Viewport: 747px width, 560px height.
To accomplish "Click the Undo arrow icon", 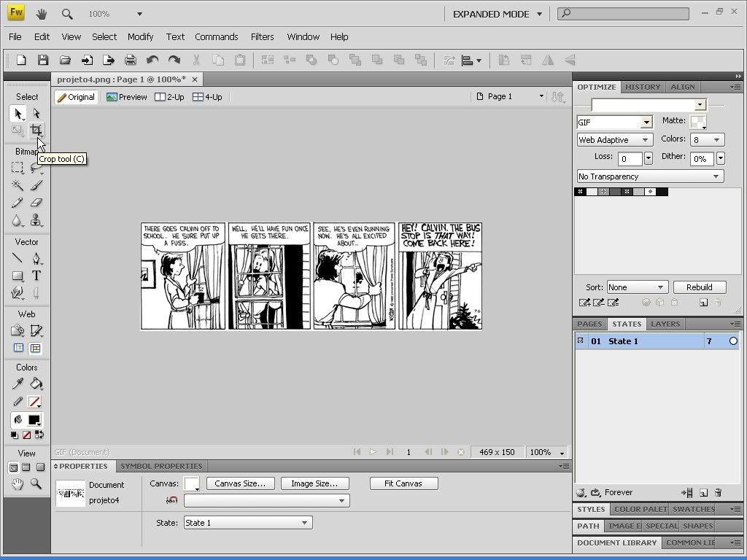I will tap(152, 60).
